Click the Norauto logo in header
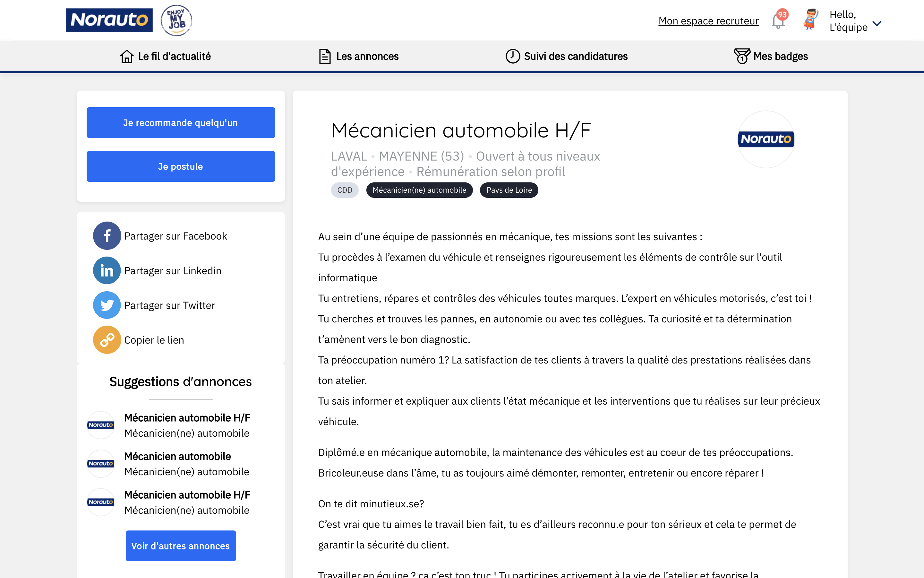 tap(109, 20)
